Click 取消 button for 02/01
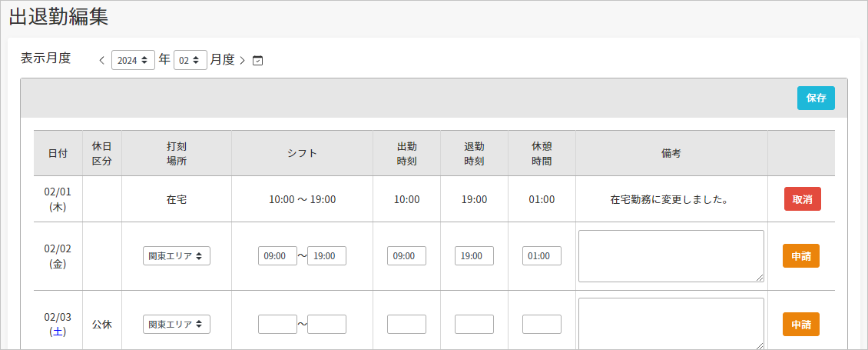Viewport: 868px width, 350px height. coord(802,199)
